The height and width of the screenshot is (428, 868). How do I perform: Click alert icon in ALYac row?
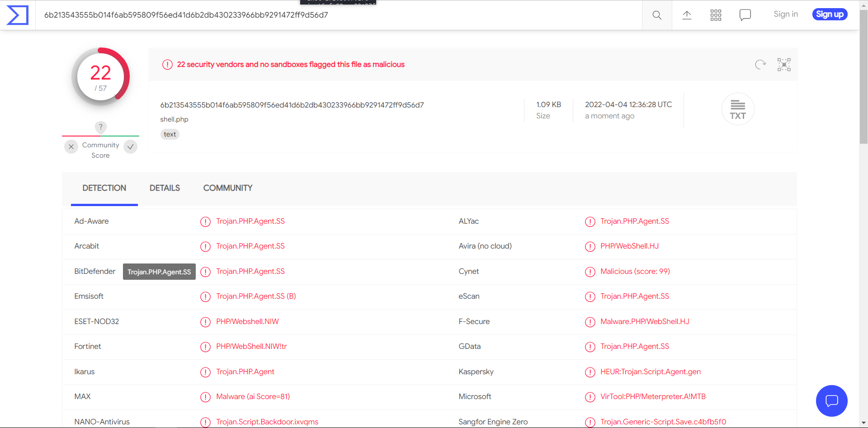(590, 221)
